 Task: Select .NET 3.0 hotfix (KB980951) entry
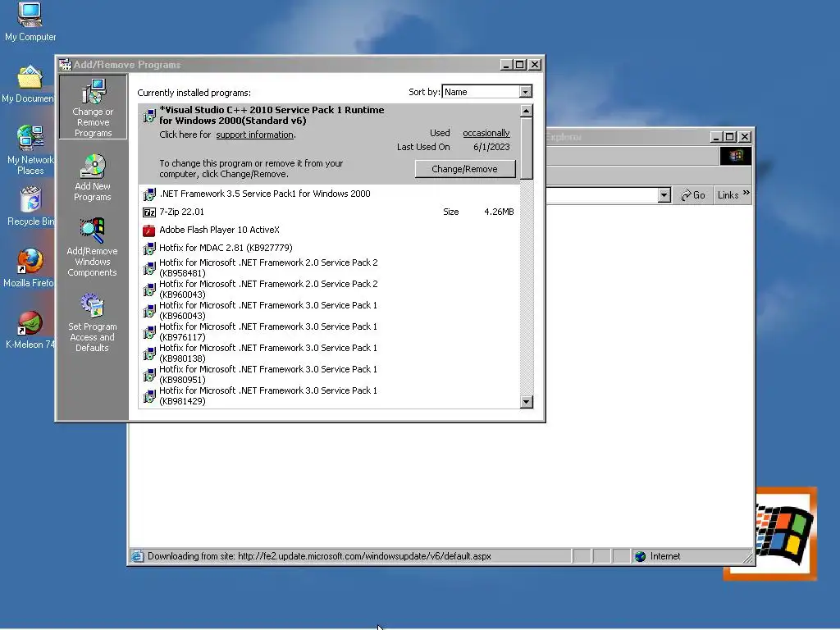pos(329,375)
